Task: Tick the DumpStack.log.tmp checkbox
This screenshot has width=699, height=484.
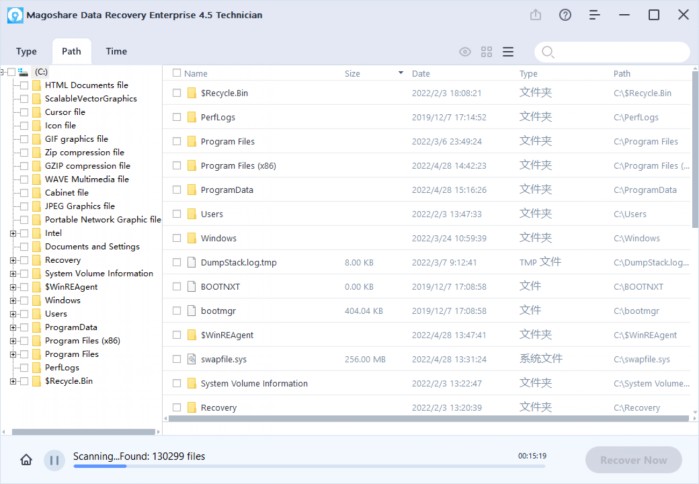Action: coord(177,262)
